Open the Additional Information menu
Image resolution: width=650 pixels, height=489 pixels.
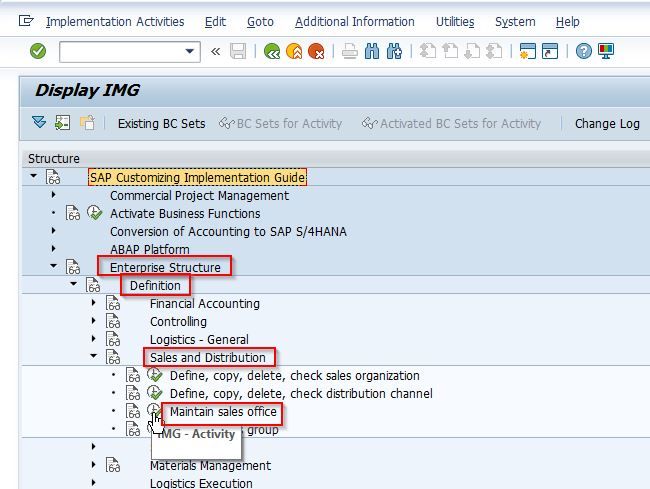[x=354, y=22]
